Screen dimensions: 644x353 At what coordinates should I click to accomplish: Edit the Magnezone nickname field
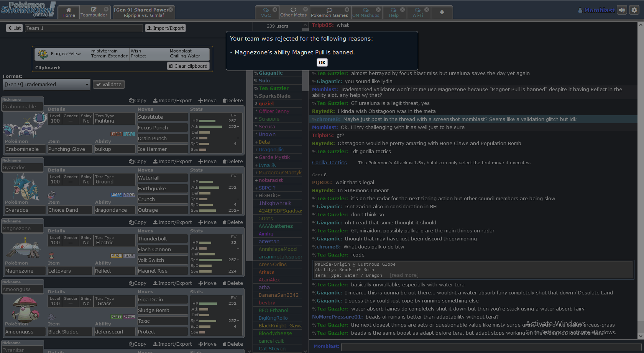pyautogui.click(x=23, y=228)
